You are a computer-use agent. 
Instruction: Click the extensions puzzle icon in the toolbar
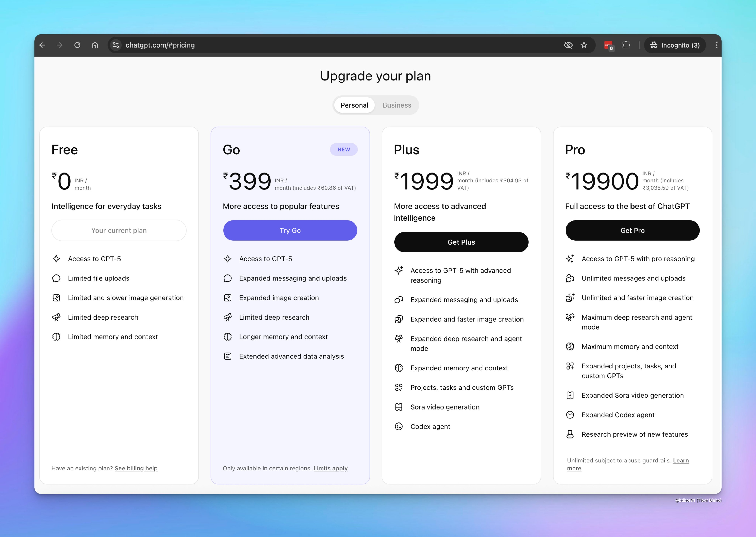[626, 45]
